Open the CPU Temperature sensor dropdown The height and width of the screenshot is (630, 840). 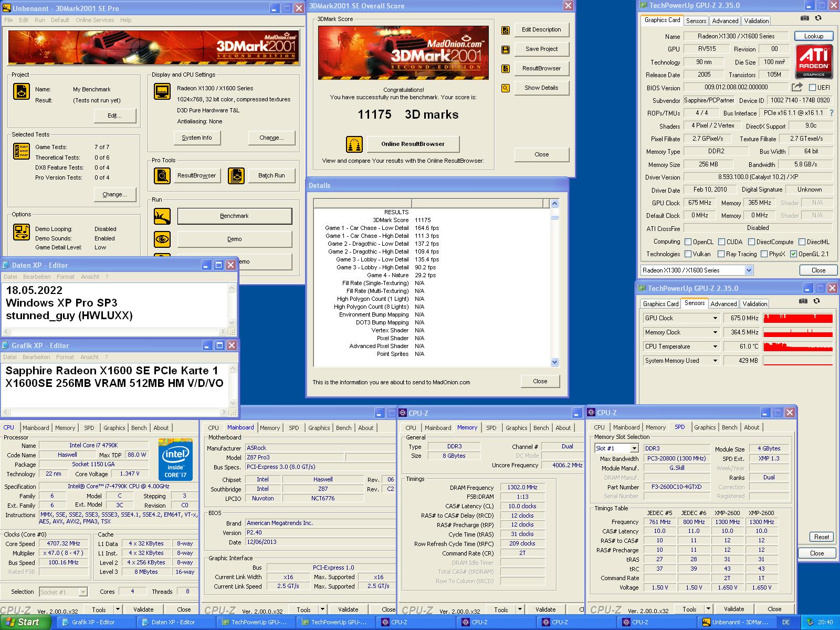(715, 346)
